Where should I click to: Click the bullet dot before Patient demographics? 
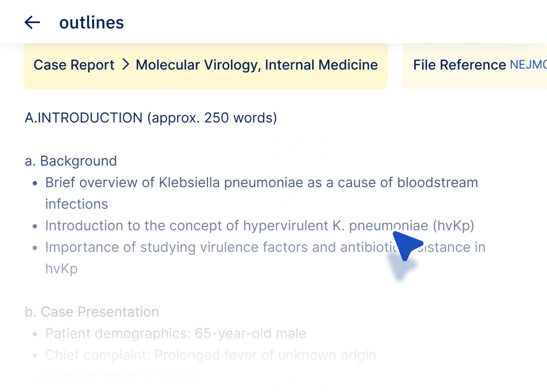click(x=35, y=334)
